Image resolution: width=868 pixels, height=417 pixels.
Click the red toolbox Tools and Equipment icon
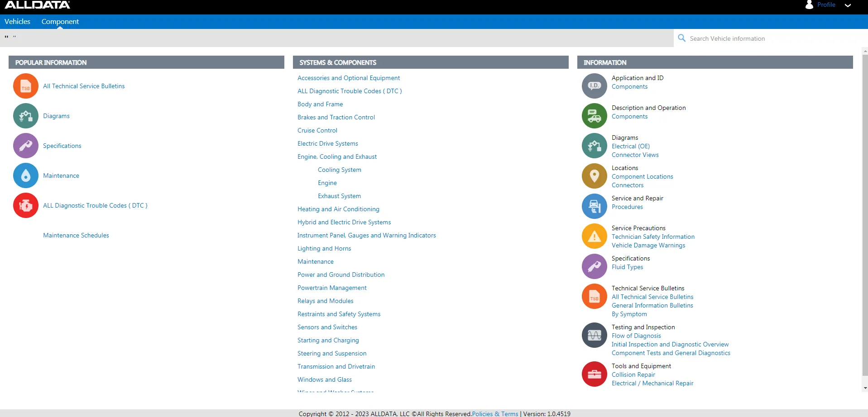[x=595, y=374]
